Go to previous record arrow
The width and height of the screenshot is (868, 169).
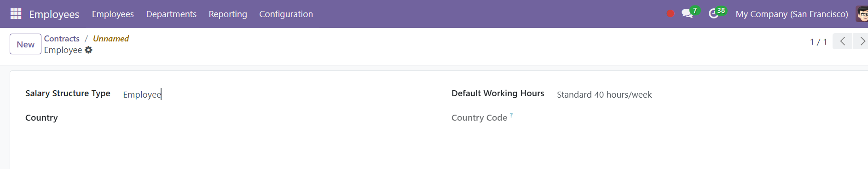pyautogui.click(x=843, y=41)
